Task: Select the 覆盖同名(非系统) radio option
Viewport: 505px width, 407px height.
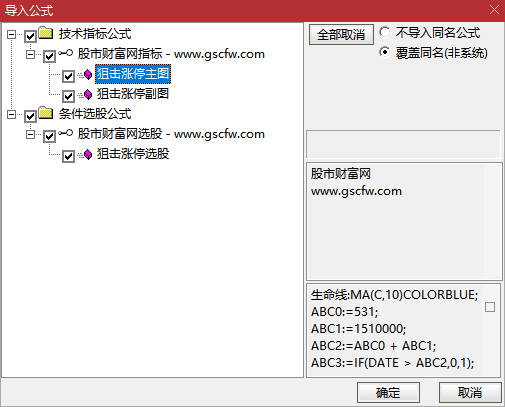Action: pos(384,52)
